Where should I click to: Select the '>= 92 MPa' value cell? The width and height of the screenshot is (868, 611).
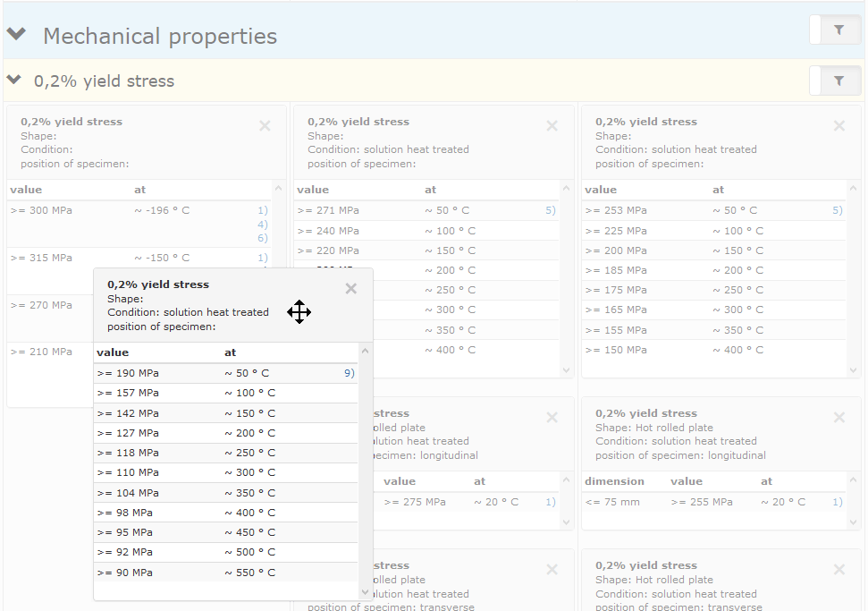125,552
